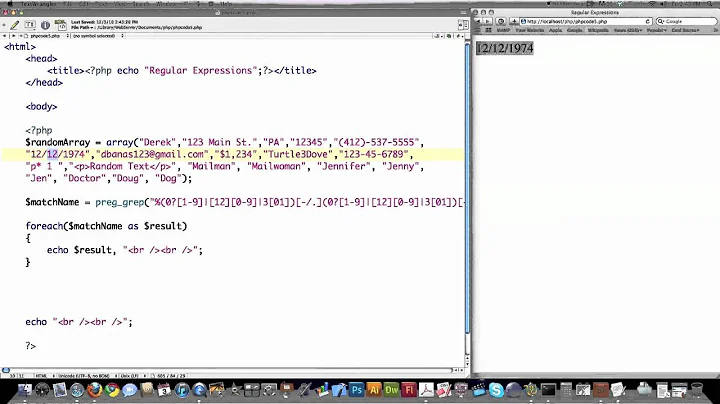This screenshot has height=404, width=720.
Task: Open Flash from the Dock
Action: tap(409, 390)
